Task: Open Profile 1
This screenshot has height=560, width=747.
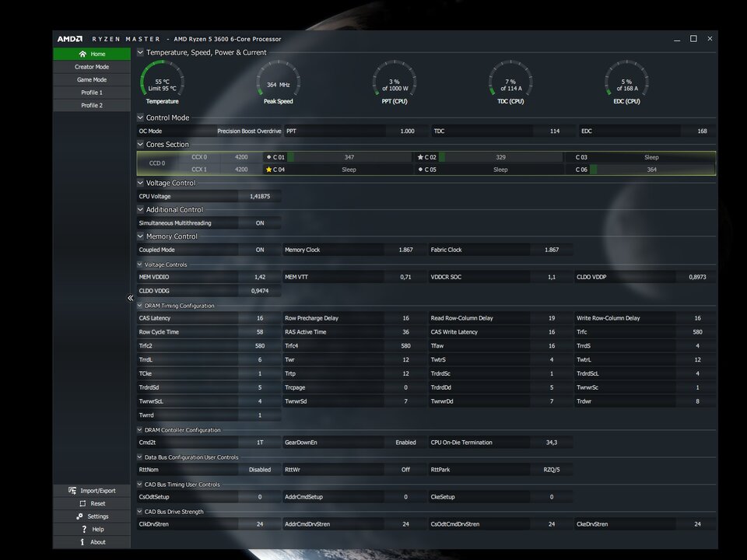Action: coord(92,93)
